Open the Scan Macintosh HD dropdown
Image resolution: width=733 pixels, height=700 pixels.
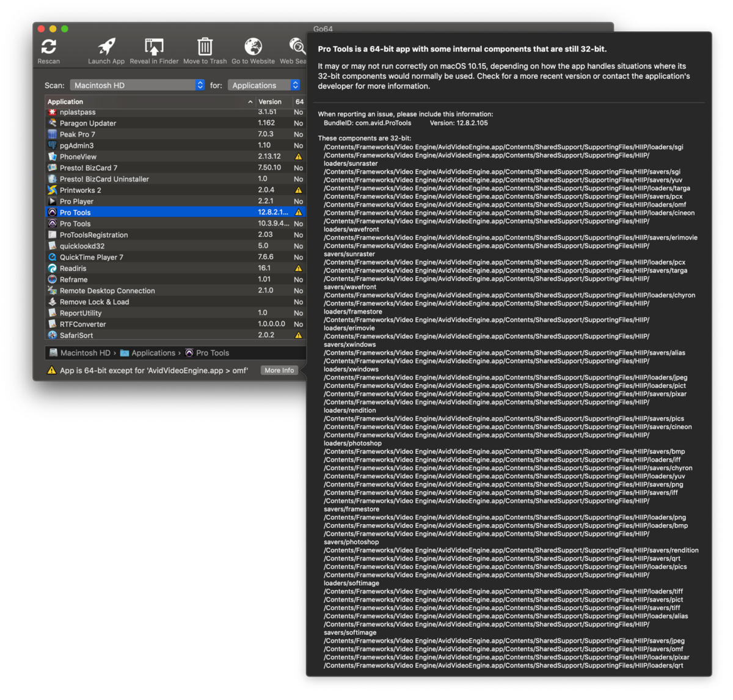coord(137,86)
